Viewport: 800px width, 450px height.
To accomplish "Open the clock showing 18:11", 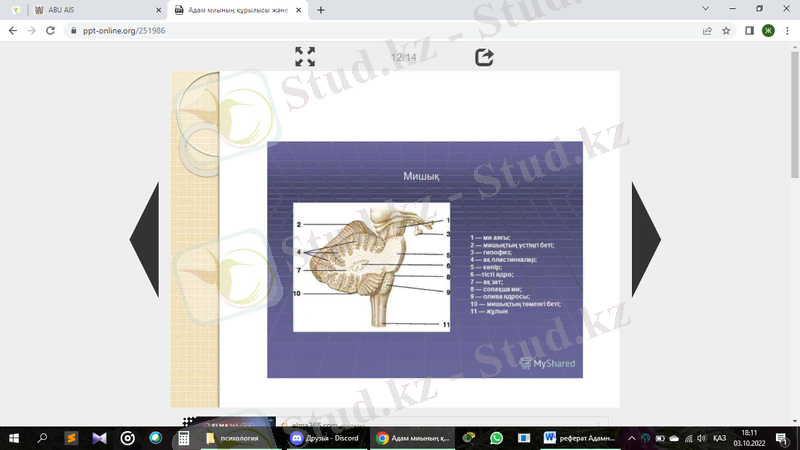I will point(749,438).
